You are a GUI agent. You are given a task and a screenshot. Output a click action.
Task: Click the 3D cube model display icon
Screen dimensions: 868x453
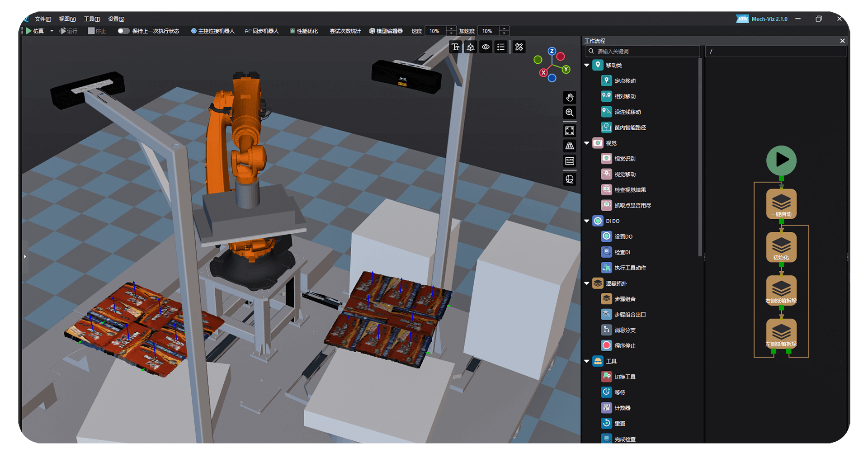tap(471, 47)
